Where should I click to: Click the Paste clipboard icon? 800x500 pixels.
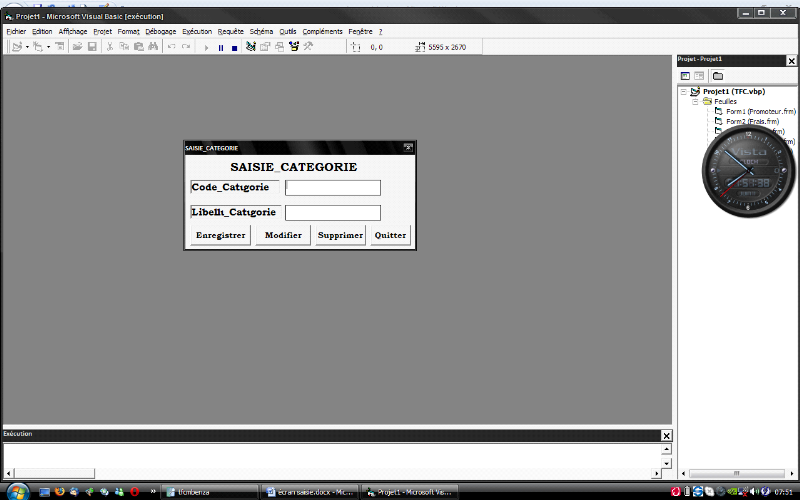[139, 47]
